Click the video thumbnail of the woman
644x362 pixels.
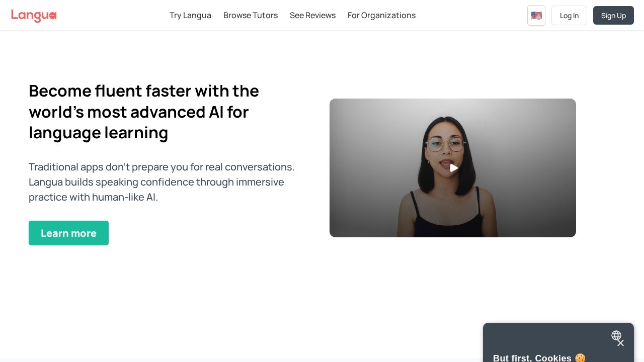pyautogui.click(x=453, y=168)
